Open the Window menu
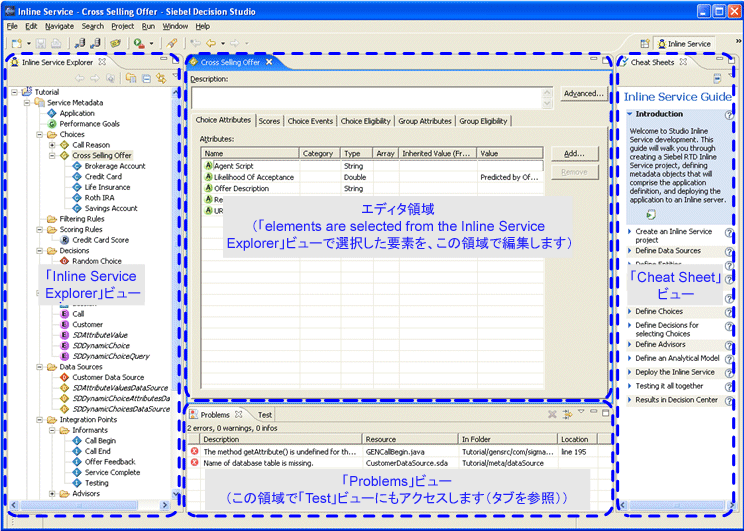This screenshot has width=744, height=531. pos(175,26)
